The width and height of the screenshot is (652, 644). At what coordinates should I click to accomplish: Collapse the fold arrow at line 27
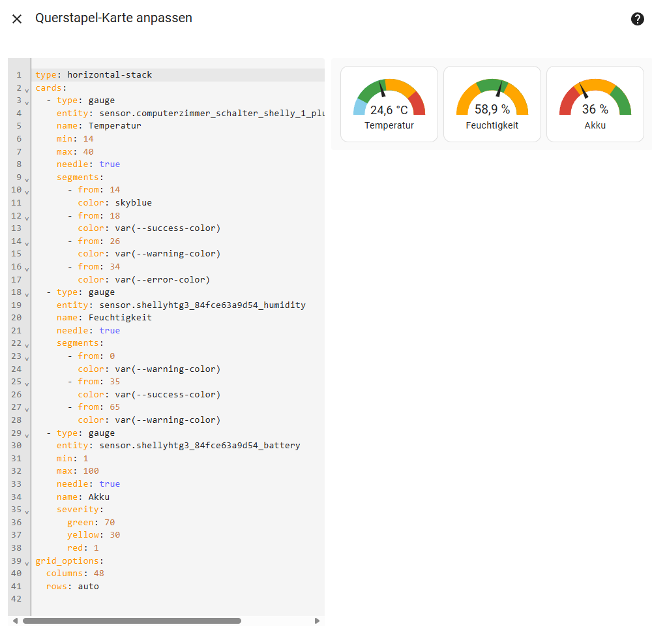27,409
